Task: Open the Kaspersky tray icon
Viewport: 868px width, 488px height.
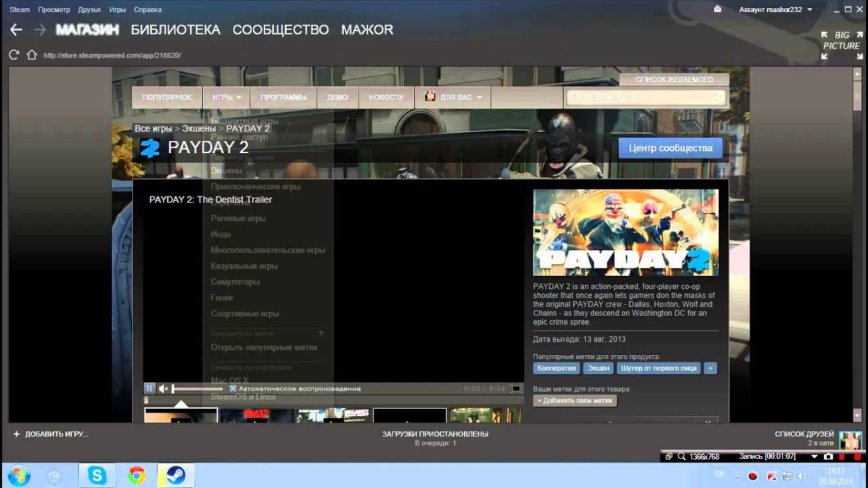Action: click(770, 476)
